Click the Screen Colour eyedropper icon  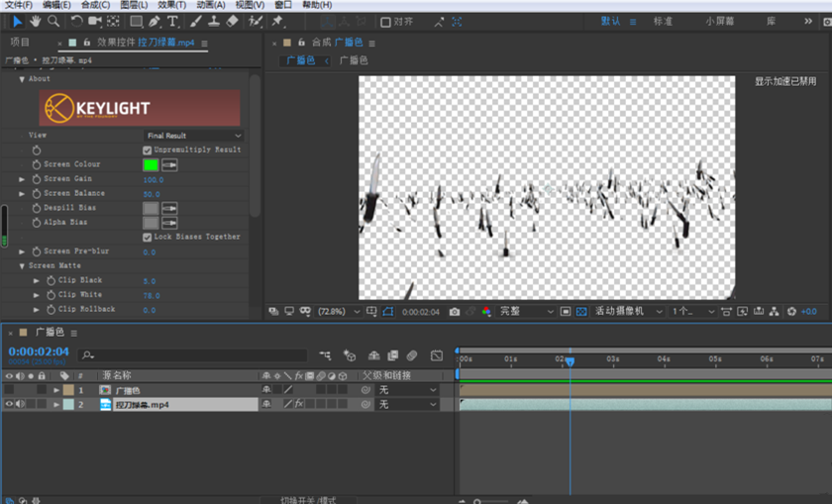170,164
